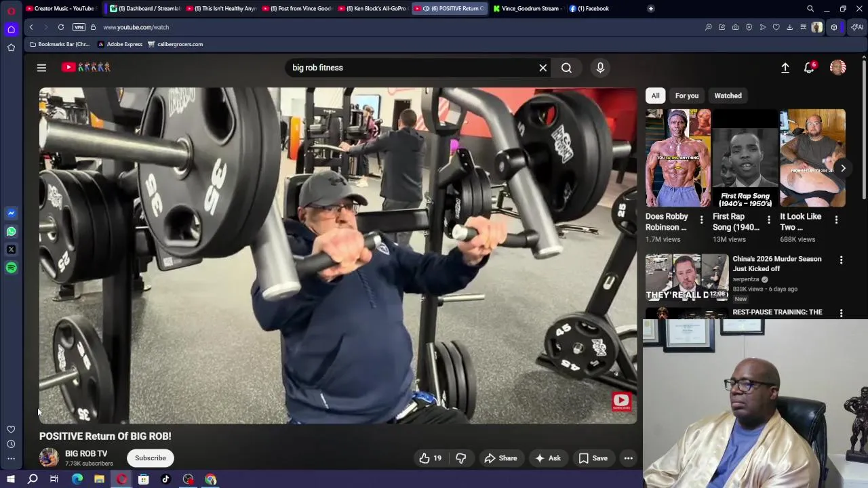Image resolution: width=868 pixels, height=488 pixels.
Task: Open the Create upload arrow button
Action: 785,68
